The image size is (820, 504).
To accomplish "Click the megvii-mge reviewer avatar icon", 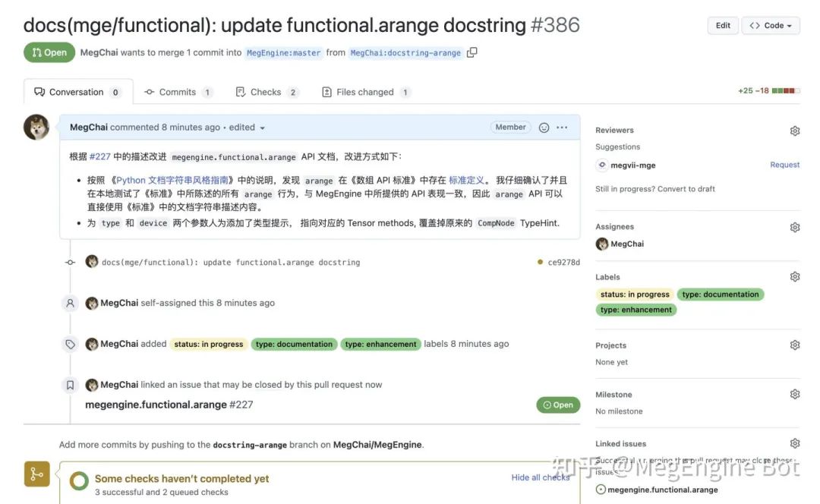I will click(x=602, y=165).
